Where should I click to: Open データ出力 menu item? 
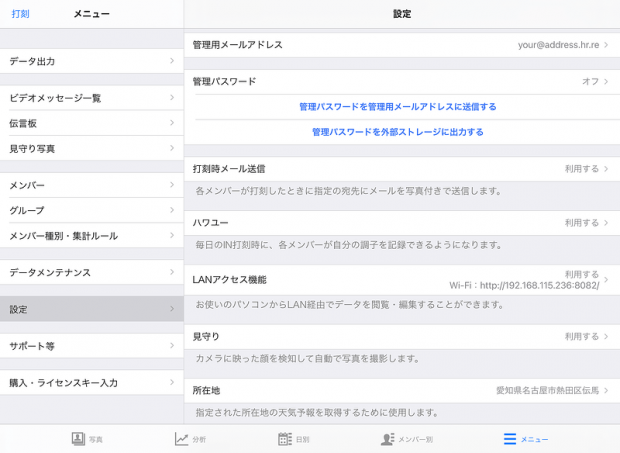pos(92,62)
